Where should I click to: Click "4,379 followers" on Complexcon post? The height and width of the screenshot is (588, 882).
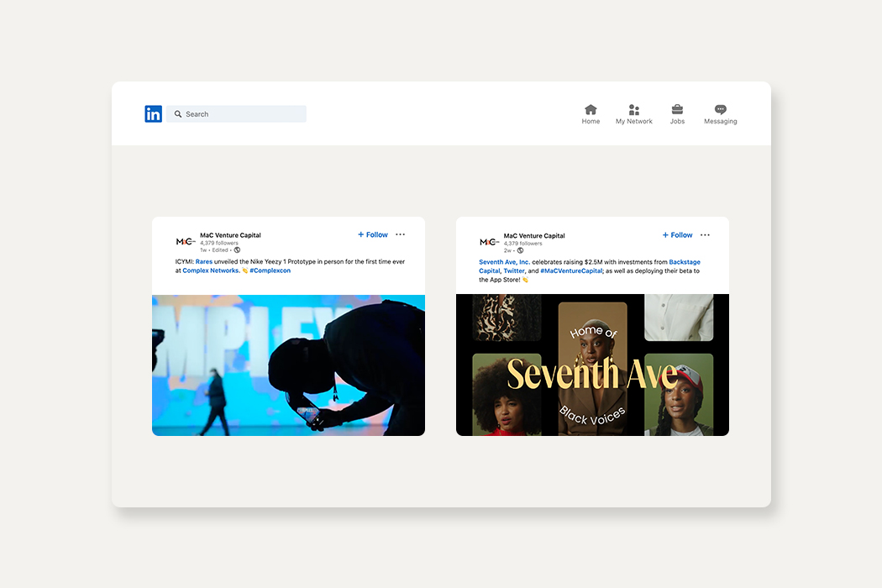point(219,243)
